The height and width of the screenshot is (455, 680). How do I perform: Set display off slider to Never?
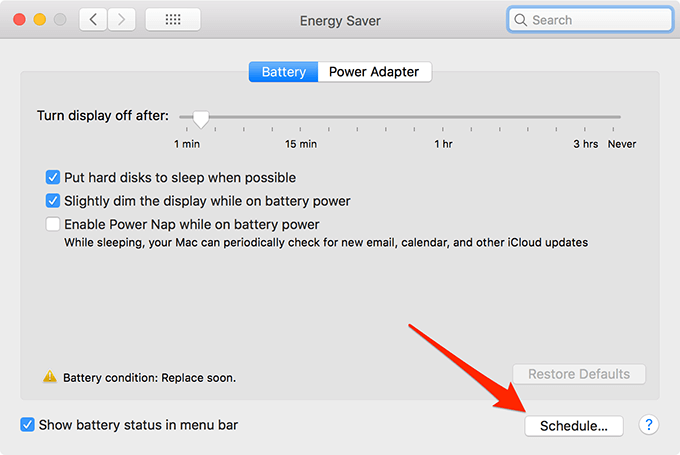pos(620,118)
